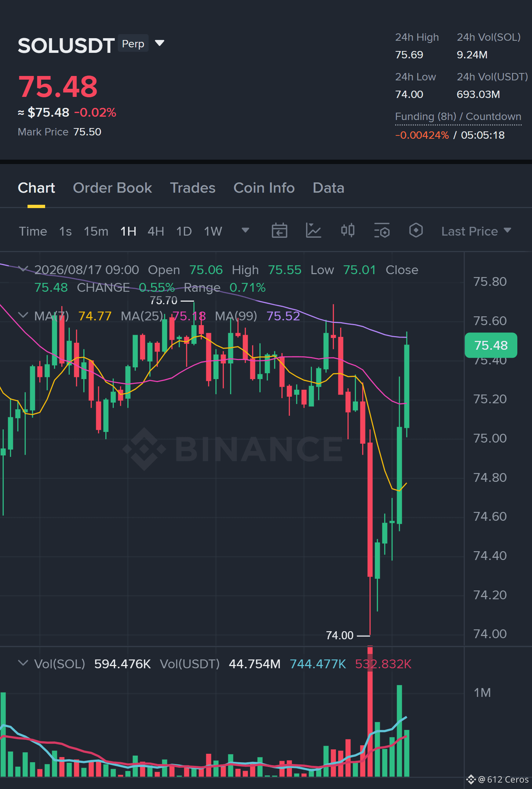Viewport: 532px width, 789px height.
Task: Click the Vol(USDT) 44.754M readout
Action: 255,664
